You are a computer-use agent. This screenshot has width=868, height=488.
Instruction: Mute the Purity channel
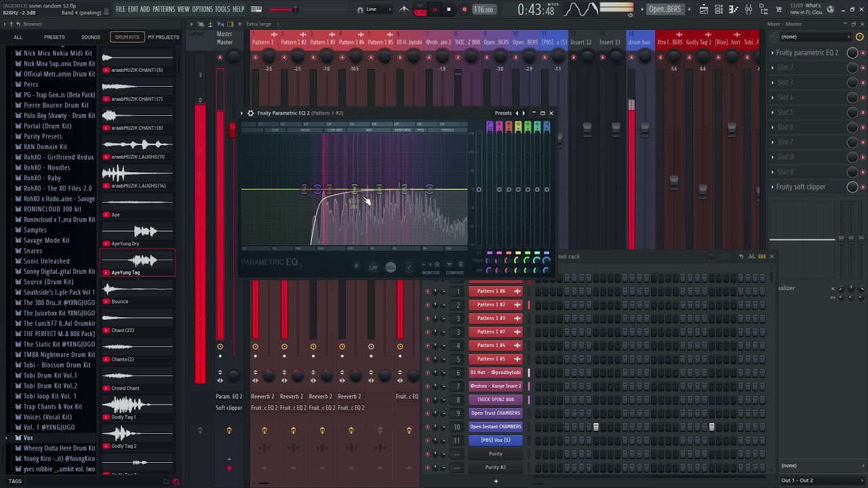427,454
